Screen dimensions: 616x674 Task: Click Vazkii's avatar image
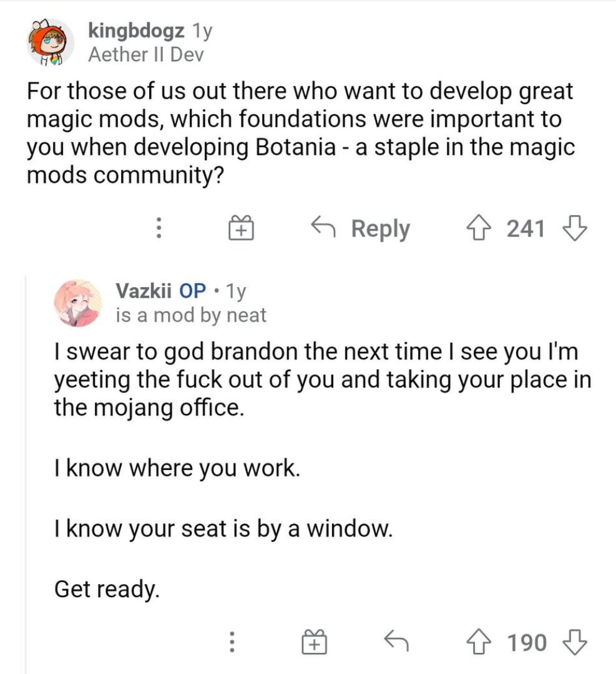(x=78, y=303)
